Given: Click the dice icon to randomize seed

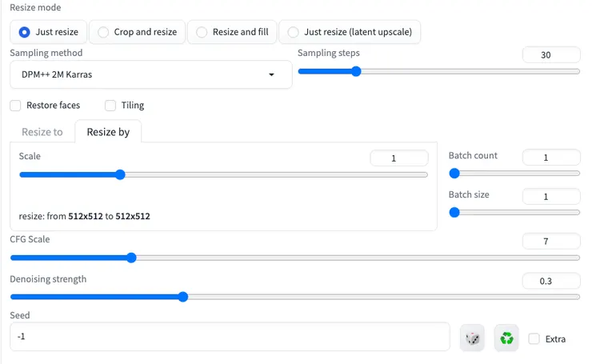Looking at the screenshot, I should (x=473, y=338).
